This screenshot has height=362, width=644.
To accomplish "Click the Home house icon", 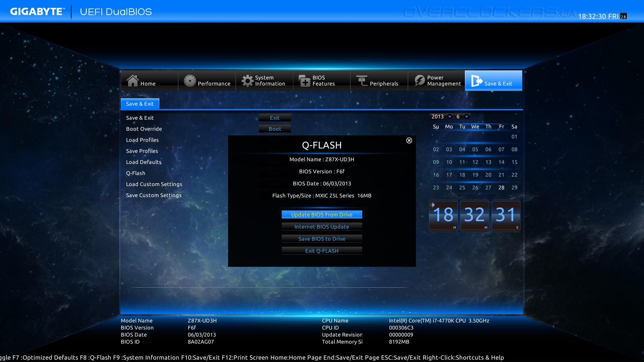I will (132, 80).
